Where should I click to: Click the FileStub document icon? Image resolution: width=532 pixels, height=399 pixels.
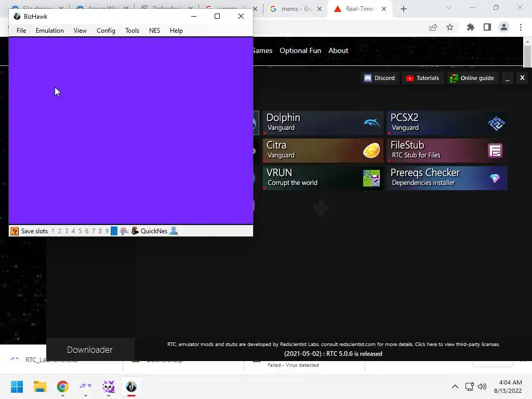pyautogui.click(x=495, y=151)
